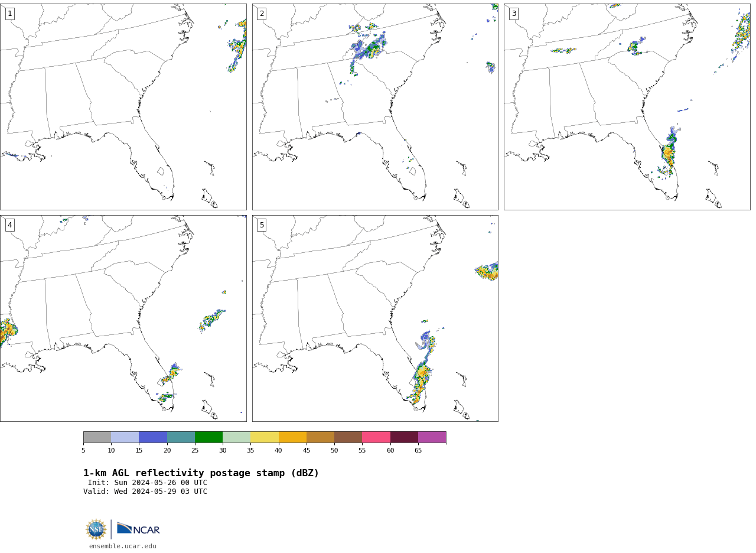The width and height of the screenshot is (756, 553).
Task: Click the maroon 60-65 dBZ swatch
Action: pos(404,437)
